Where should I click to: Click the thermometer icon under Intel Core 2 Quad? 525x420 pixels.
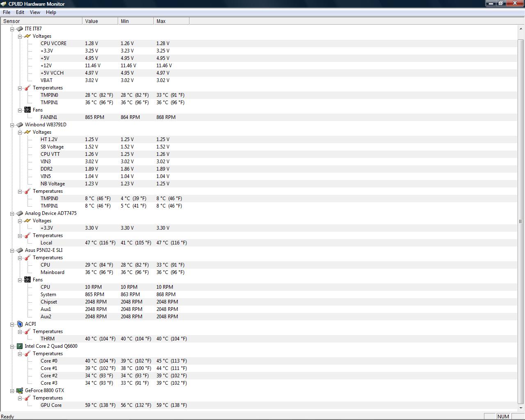tap(27, 354)
